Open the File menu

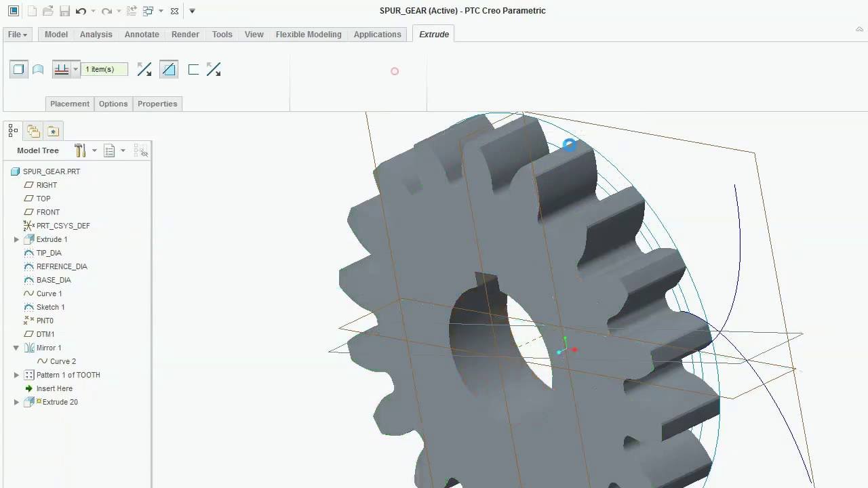pos(18,35)
